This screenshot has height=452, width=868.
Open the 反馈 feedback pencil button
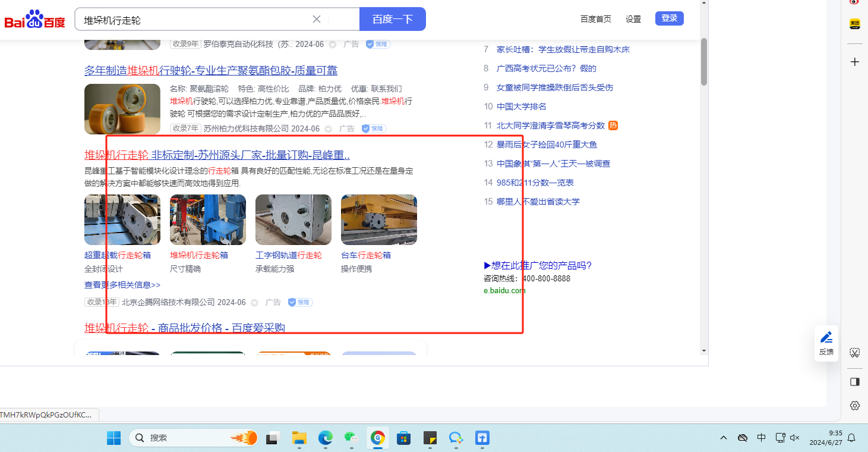(826, 343)
